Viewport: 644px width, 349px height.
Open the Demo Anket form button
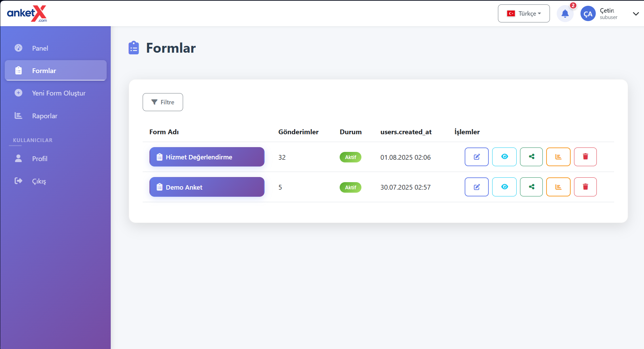click(x=207, y=187)
